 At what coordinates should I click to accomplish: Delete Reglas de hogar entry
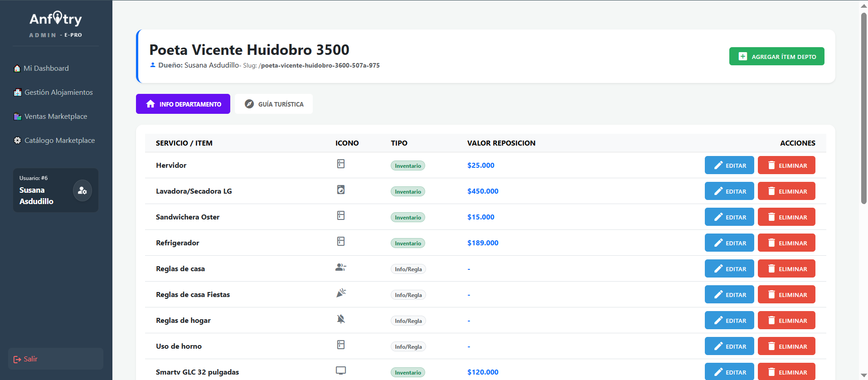[786, 320]
